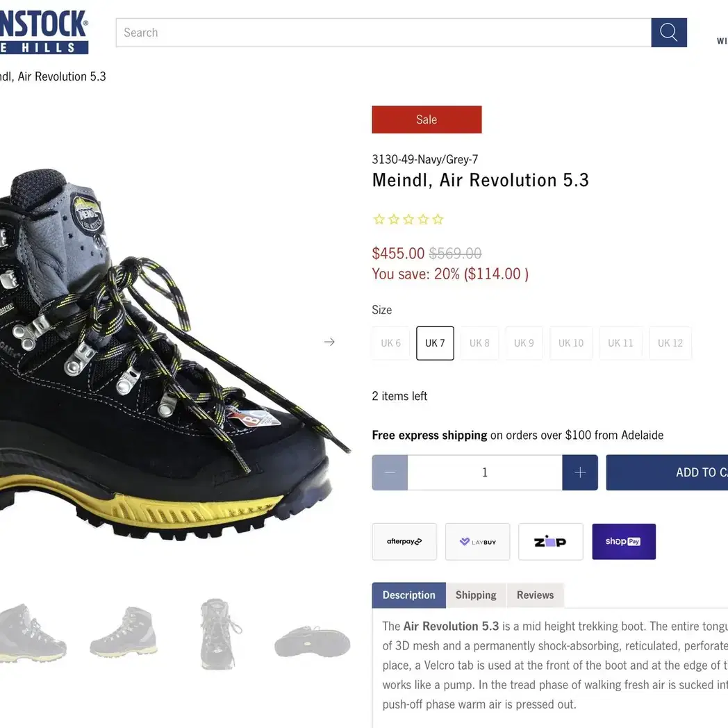Choose Laybuy payment option

pyautogui.click(x=478, y=542)
